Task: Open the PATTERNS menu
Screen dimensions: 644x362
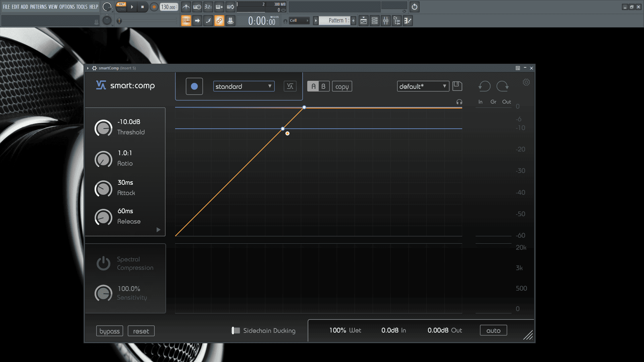Action: pyautogui.click(x=39, y=7)
